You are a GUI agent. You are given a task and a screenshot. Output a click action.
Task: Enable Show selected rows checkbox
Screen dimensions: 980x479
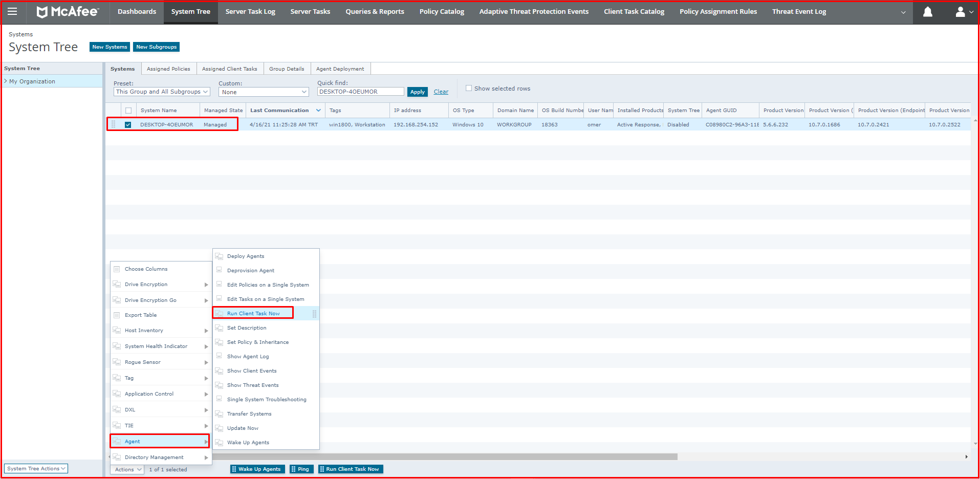468,88
